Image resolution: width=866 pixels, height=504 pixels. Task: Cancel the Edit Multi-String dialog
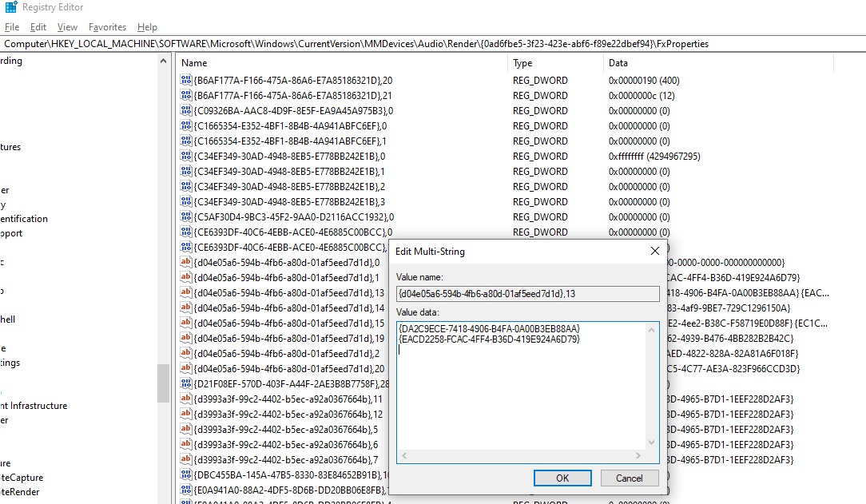[x=629, y=478]
